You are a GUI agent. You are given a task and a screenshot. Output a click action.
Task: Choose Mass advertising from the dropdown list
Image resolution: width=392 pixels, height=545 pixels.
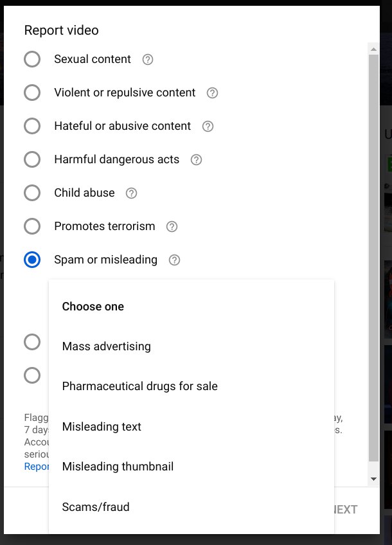[107, 346]
